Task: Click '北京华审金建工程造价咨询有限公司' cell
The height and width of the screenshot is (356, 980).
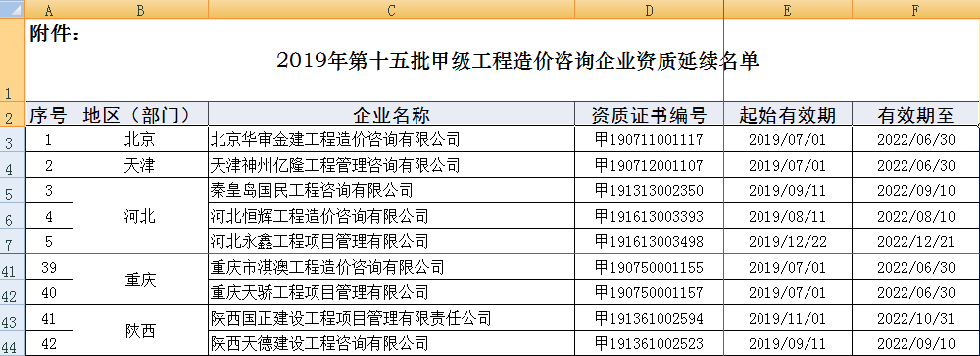Action: click(x=391, y=139)
